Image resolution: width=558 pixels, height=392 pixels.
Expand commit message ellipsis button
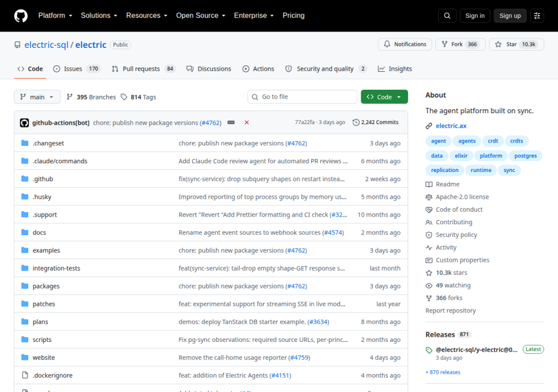pyautogui.click(x=231, y=122)
